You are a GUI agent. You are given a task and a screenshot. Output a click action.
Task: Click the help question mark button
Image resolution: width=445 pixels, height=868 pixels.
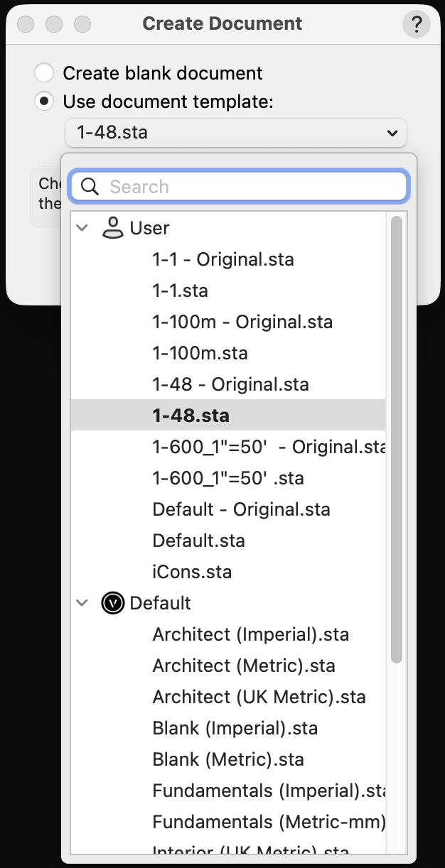416,24
